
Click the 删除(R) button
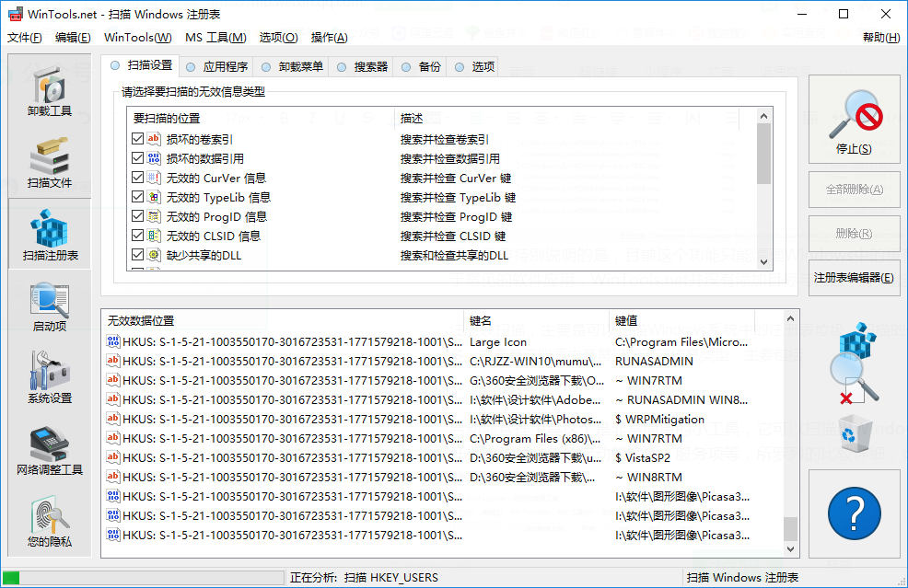coord(855,233)
